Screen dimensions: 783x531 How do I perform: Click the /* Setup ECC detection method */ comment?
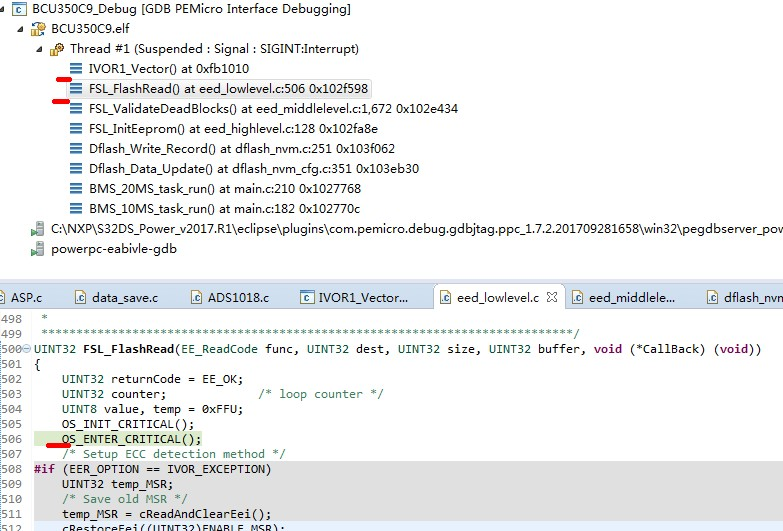[173, 454]
